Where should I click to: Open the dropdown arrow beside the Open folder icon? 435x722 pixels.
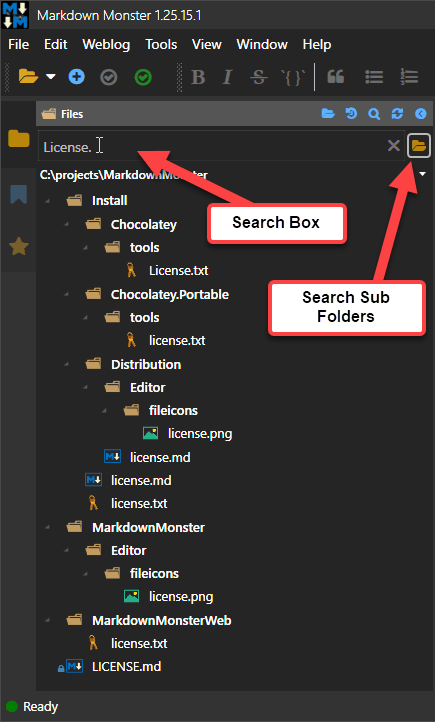click(x=51, y=77)
